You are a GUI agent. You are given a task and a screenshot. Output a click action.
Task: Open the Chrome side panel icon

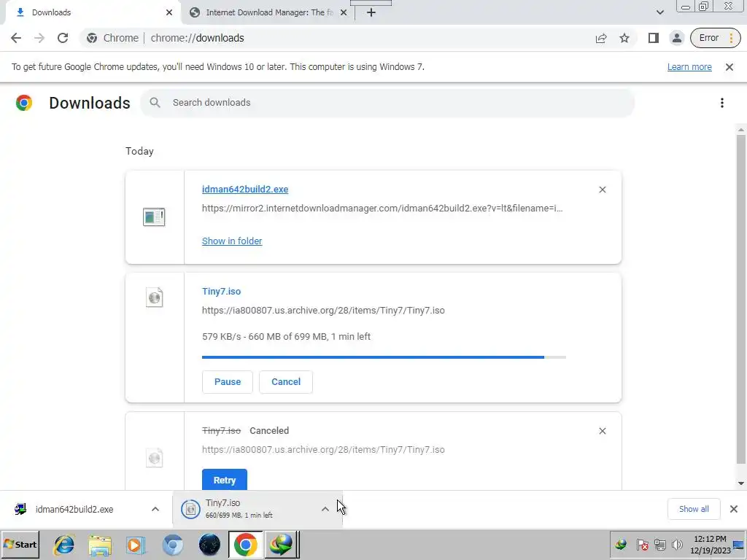(653, 38)
